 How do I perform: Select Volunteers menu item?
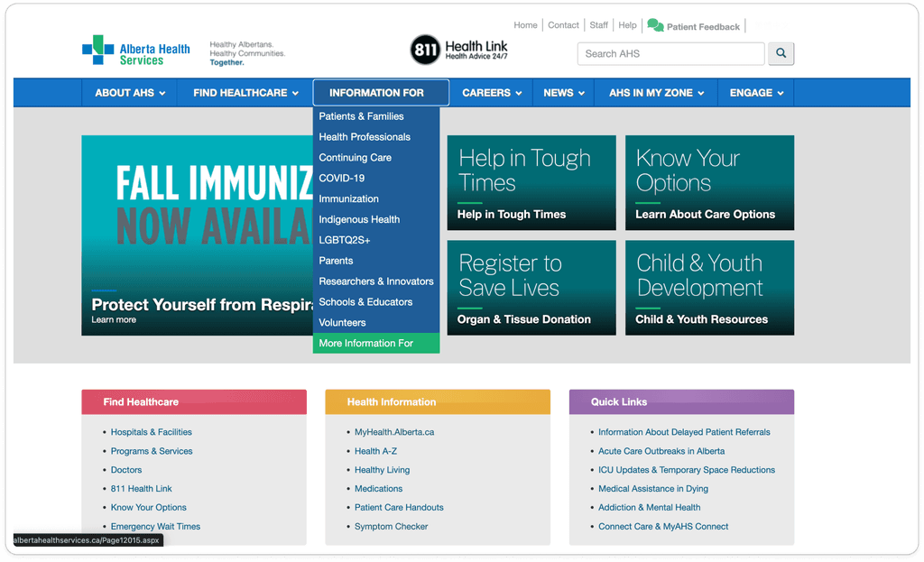(376, 323)
